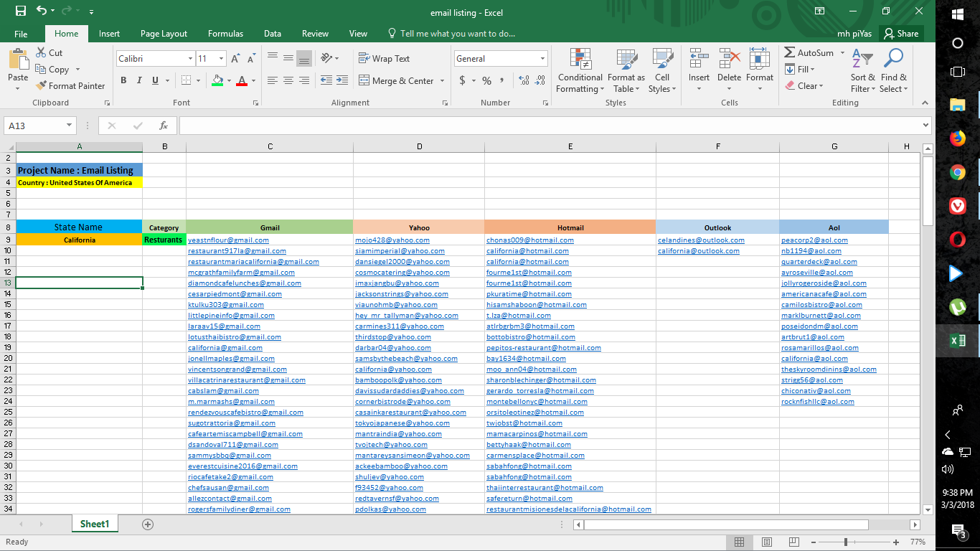Viewport: 980px width, 551px height.
Task: Open the Data ribbon tab
Action: tap(273, 33)
